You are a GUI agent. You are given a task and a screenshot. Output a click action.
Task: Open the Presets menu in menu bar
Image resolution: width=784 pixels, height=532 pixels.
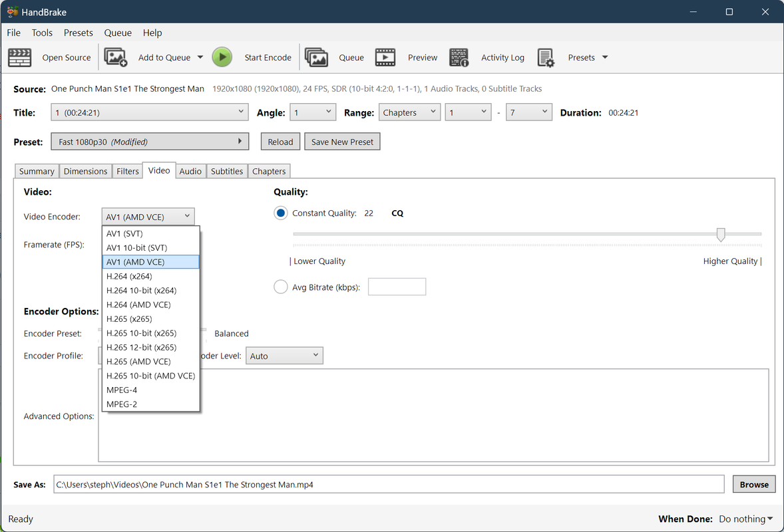coord(78,33)
